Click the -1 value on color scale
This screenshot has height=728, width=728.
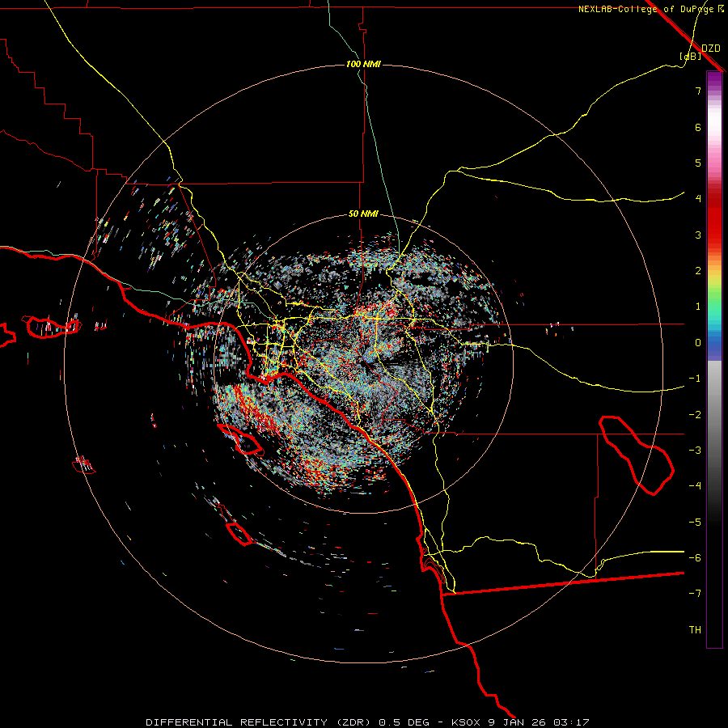point(695,379)
